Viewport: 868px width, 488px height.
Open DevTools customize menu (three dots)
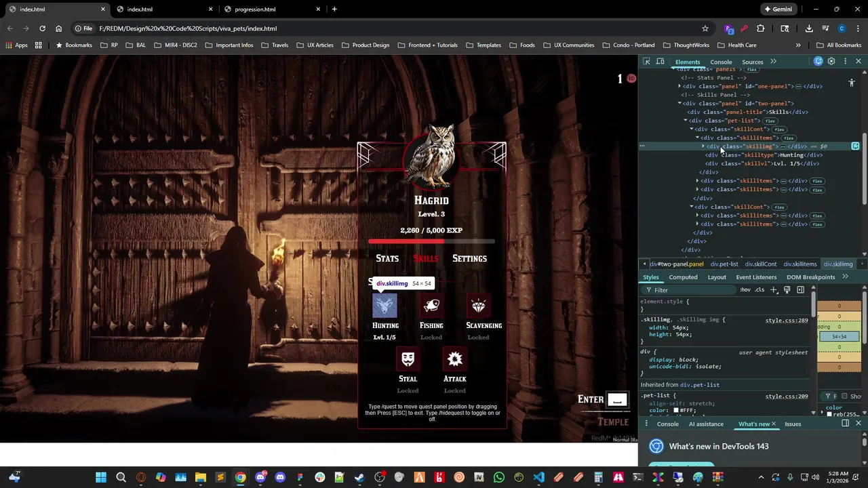[x=845, y=62]
